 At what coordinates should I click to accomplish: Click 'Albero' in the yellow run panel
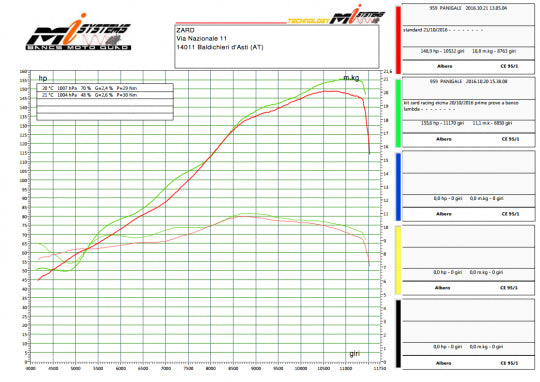coord(443,288)
